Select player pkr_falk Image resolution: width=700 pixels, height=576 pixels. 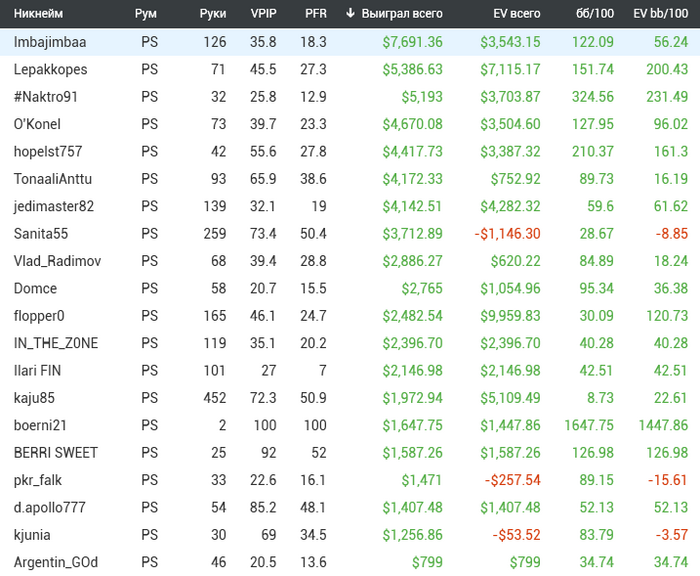coord(38,480)
